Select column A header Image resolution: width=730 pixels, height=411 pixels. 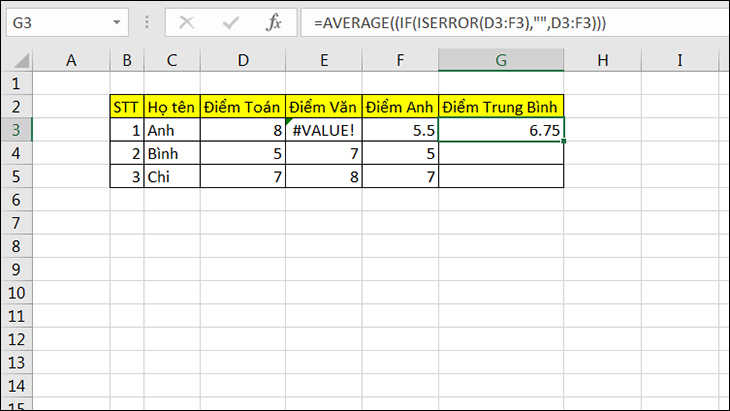tap(71, 60)
